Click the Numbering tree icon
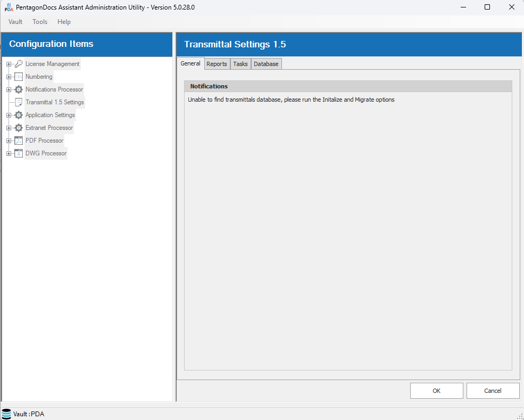The image size is (524, 420). pyautogui.click(x=19, y=77)
